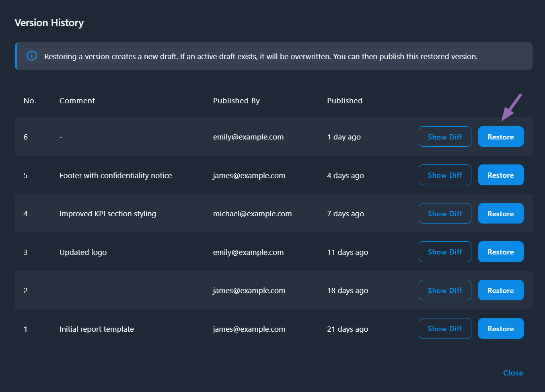This screenshot has width=545, height=392.
Task: Restore the 'Initial report template' version
Action: (x=501, y=328)
